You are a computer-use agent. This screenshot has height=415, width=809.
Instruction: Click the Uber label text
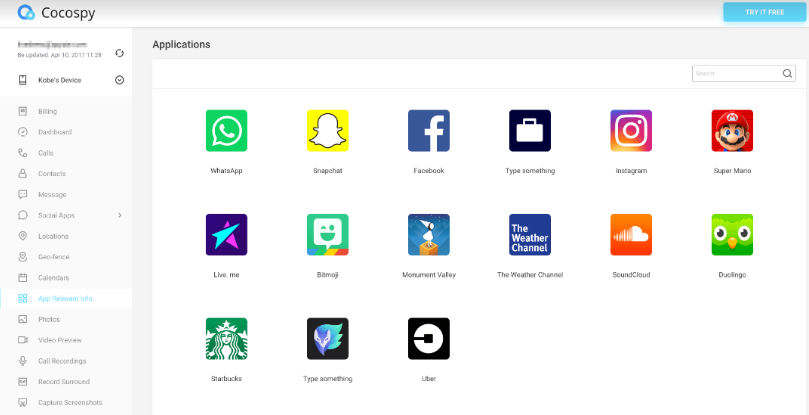(x=429, y=379)
